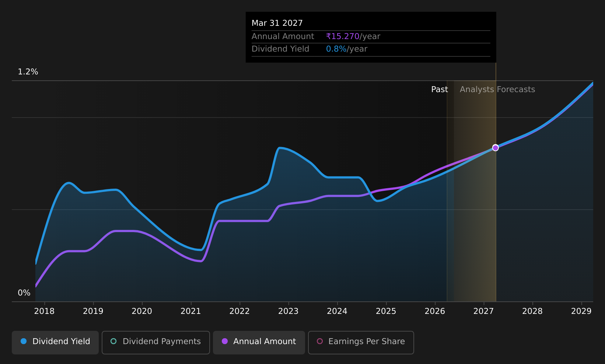Click the Mar 31 2027 tooltip date
The width and height of the screenshot is (605, 364).
click(277, 23)
